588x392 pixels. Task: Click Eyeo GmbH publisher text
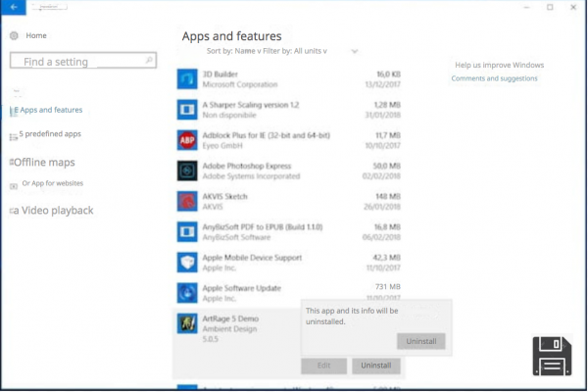click(x=222, y=146)
